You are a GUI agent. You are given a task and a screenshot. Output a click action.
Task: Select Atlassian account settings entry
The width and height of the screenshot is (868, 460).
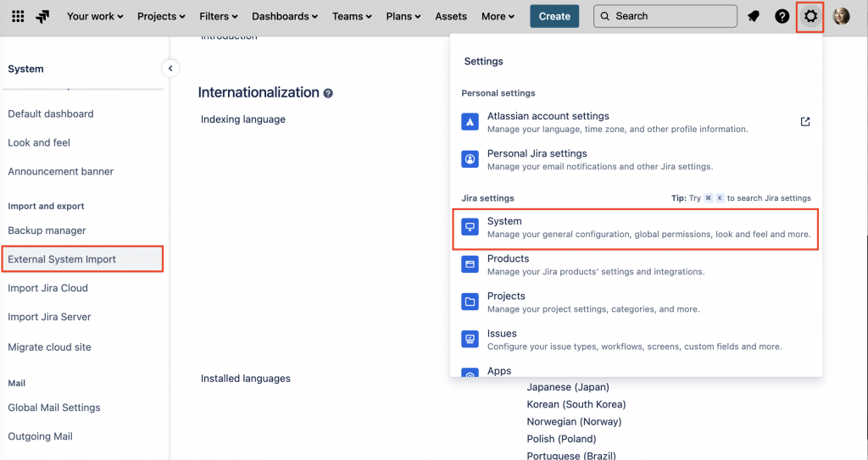tap(636, 122)
